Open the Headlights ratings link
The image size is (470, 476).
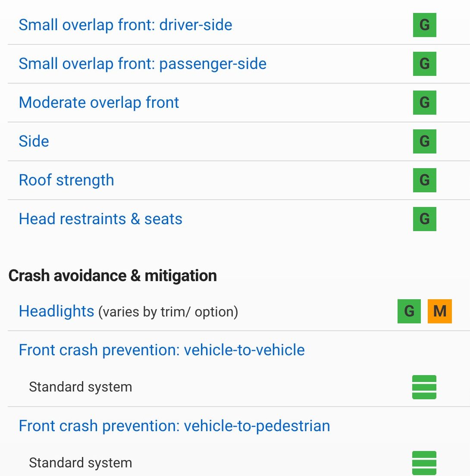[x=56, y=311]
